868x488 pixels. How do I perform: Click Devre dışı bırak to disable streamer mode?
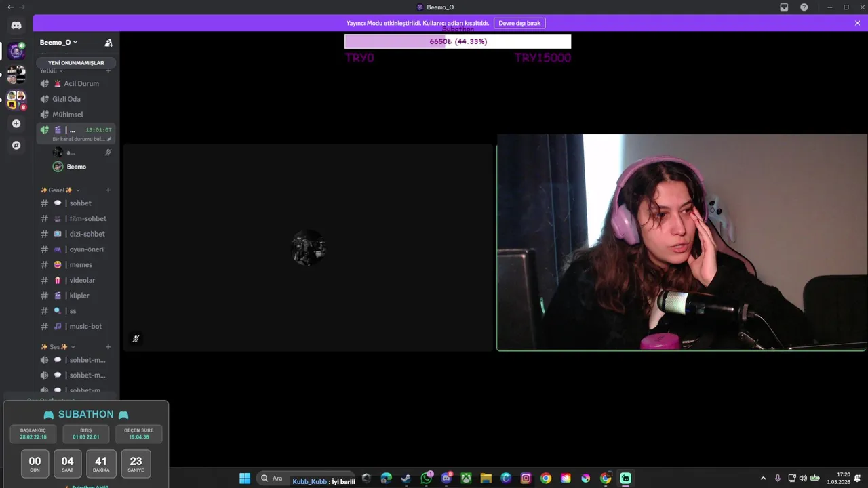pyautogui.click(x=519, y=23)
